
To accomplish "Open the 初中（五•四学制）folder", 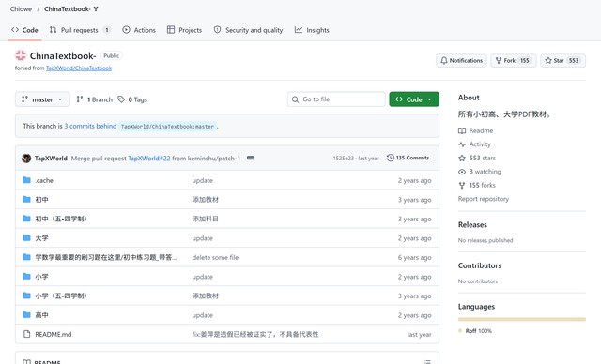I will click(x=61, y=219).
